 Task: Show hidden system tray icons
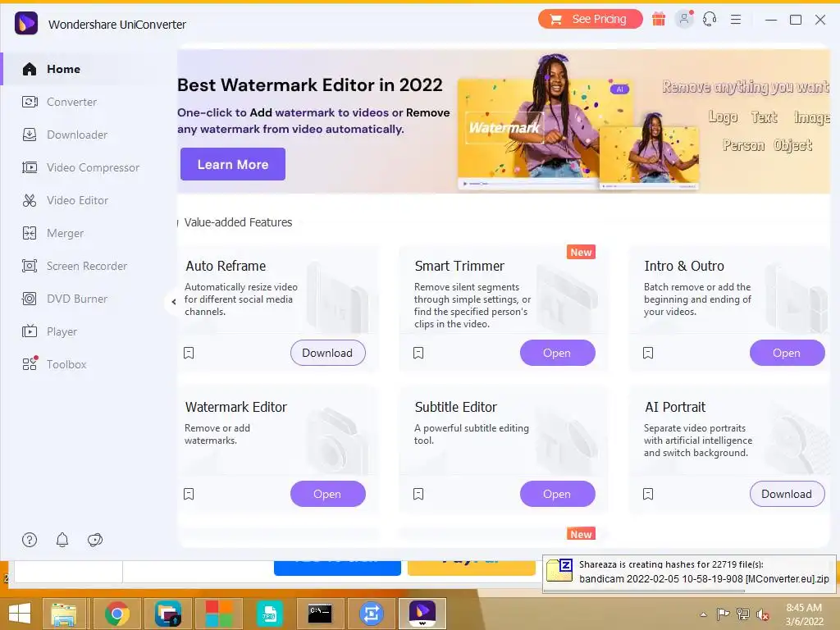pyautogui.click(x=703, y=614)
